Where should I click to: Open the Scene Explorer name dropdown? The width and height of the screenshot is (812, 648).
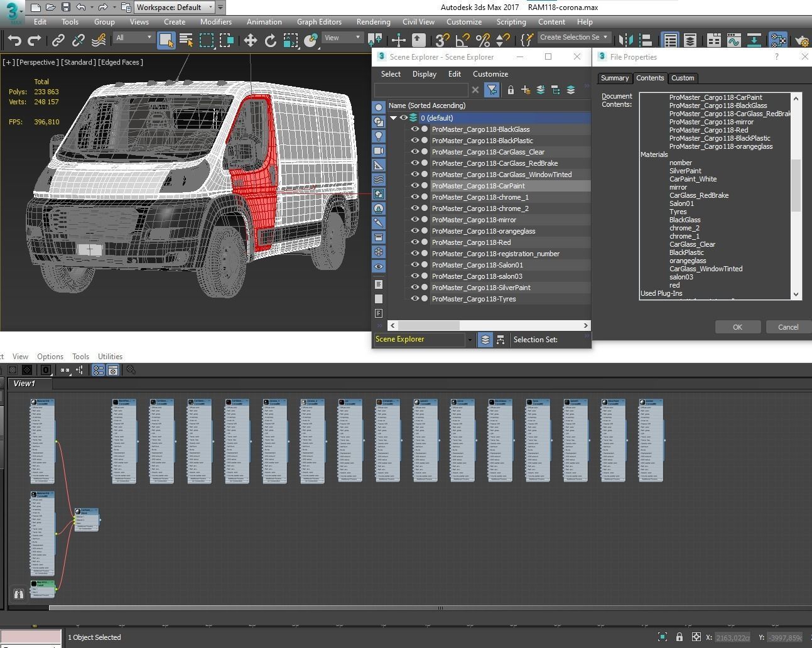pos(469,340)
